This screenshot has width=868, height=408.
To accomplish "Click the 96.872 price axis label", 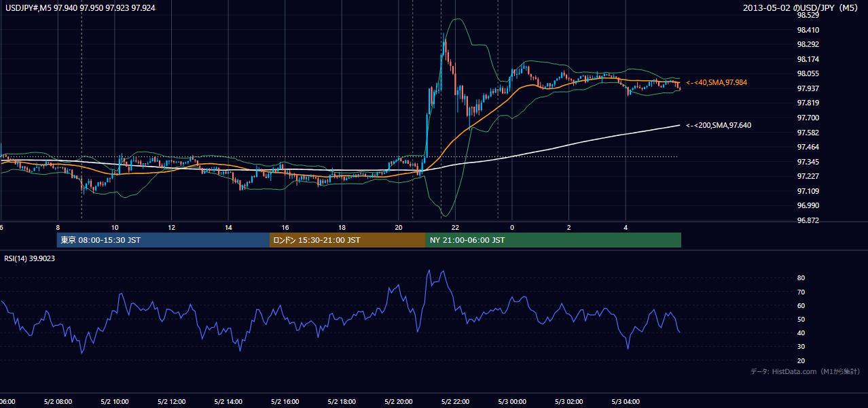I will (x=808, y=220).
